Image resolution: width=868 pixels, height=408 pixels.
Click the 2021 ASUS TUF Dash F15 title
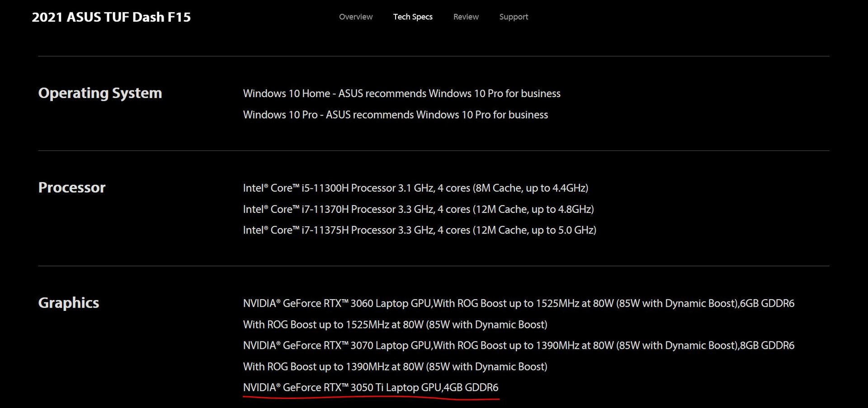pos(111,17)
